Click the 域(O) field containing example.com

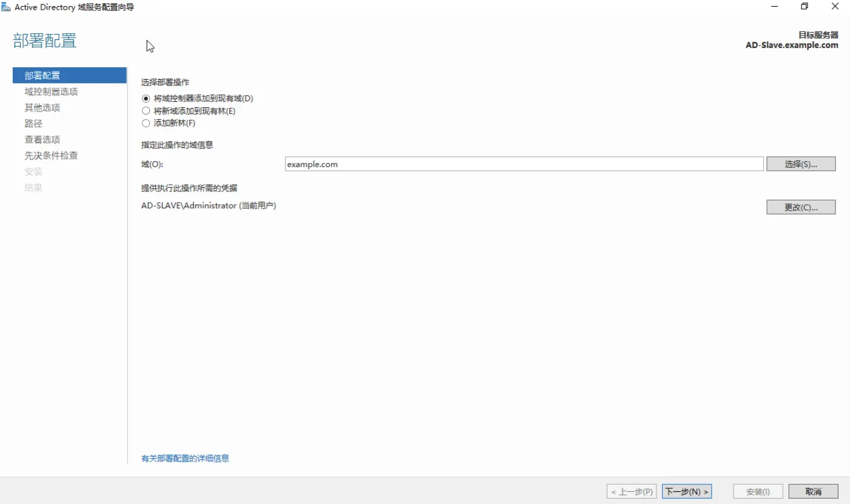pyautogui.click(x=524, y=164)
